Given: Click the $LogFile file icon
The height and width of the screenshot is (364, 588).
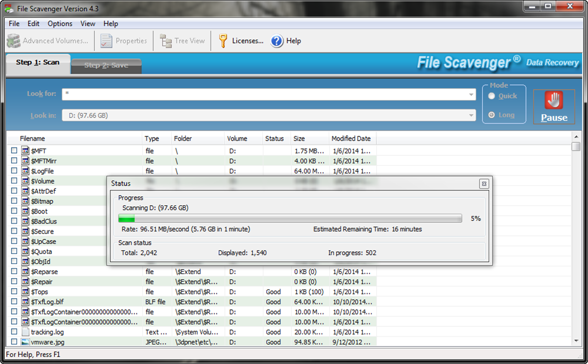Looking at the screenshot, I should (25, 171).
